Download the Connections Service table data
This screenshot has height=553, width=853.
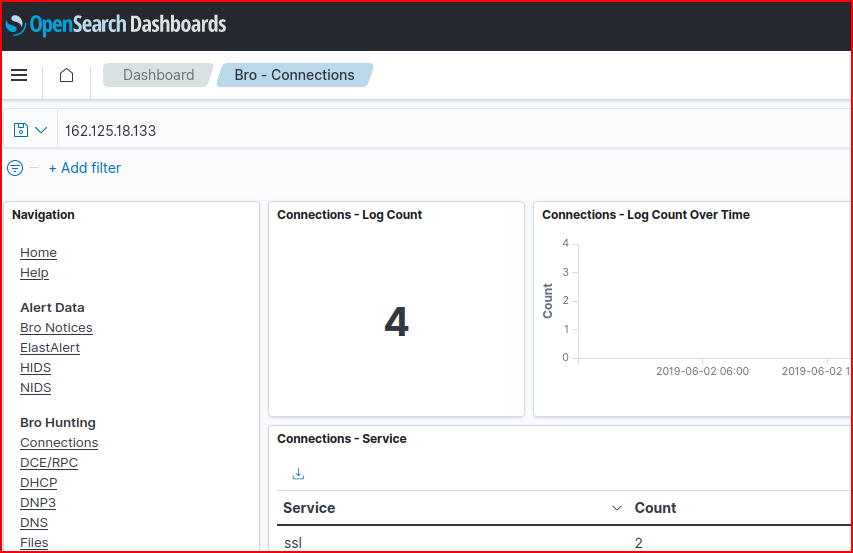(298, 474)
